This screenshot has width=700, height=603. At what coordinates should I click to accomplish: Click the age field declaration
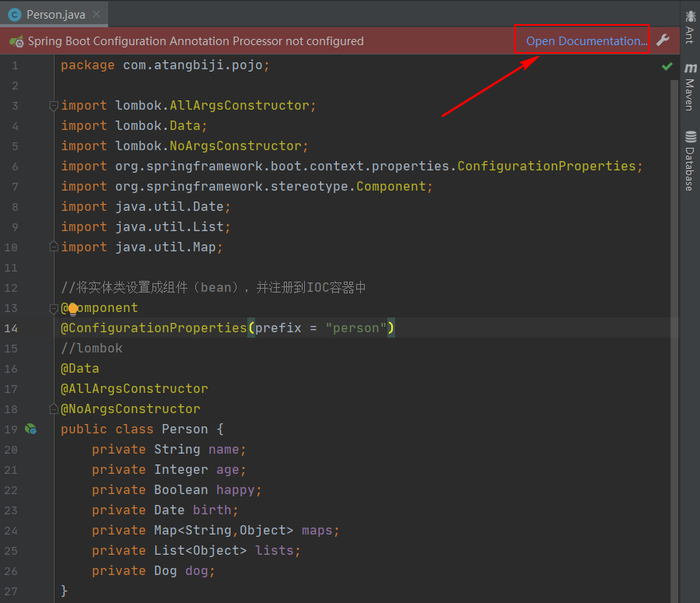click(x=169, y=469)
